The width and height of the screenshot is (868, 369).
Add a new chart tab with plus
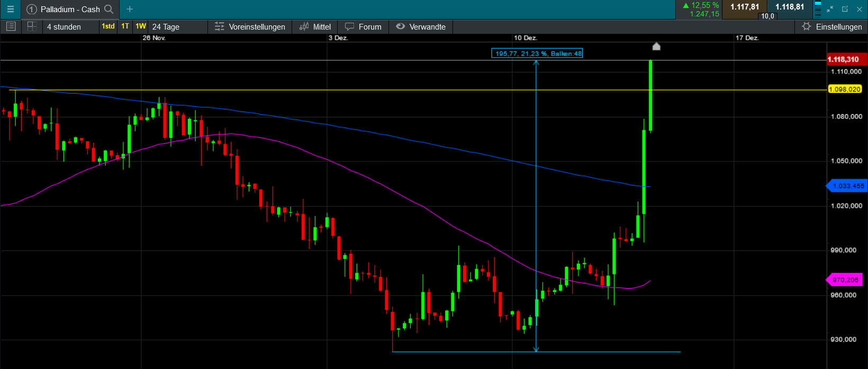point(130,9)
